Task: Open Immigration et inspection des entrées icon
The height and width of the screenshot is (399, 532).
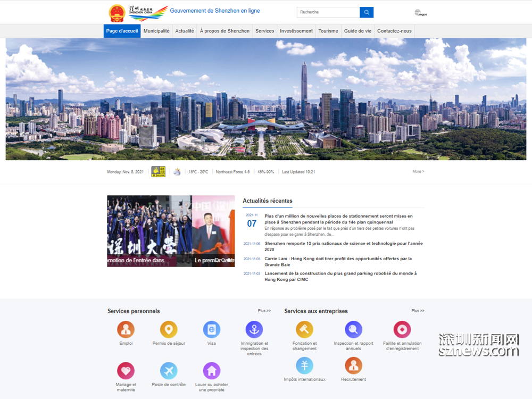Action: click(254, 329)
